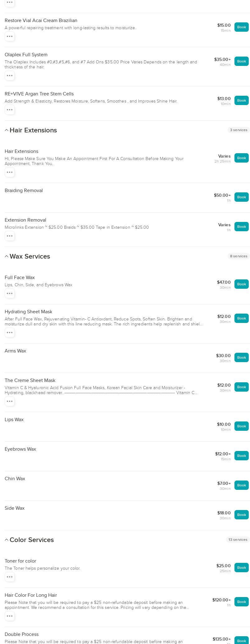Book the Eyebrows Wax appointment
This screenshot has height=644, width=250.
(242, 456)
